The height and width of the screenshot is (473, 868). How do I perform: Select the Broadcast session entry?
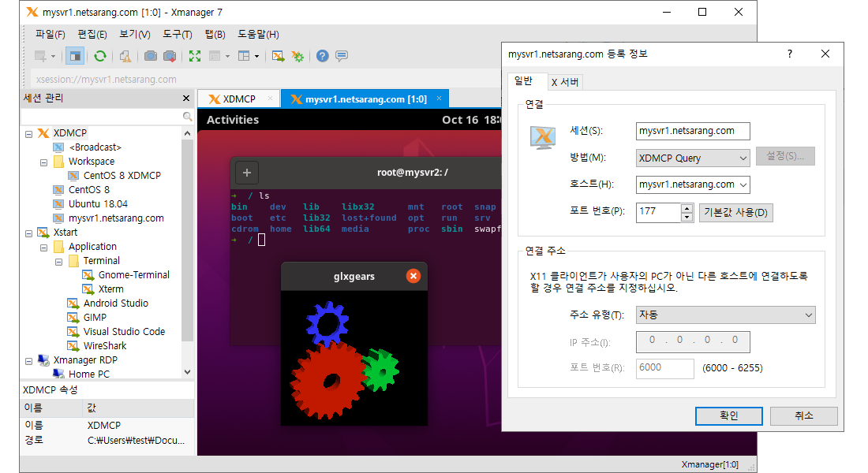[x=95, y=147]
